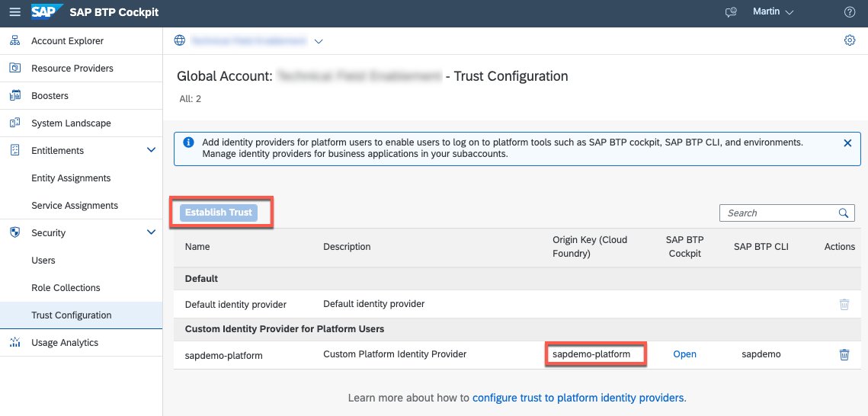Click the Usage Analytics icon
The width and height of the screenshot is (868, 416).
point(15,342)
